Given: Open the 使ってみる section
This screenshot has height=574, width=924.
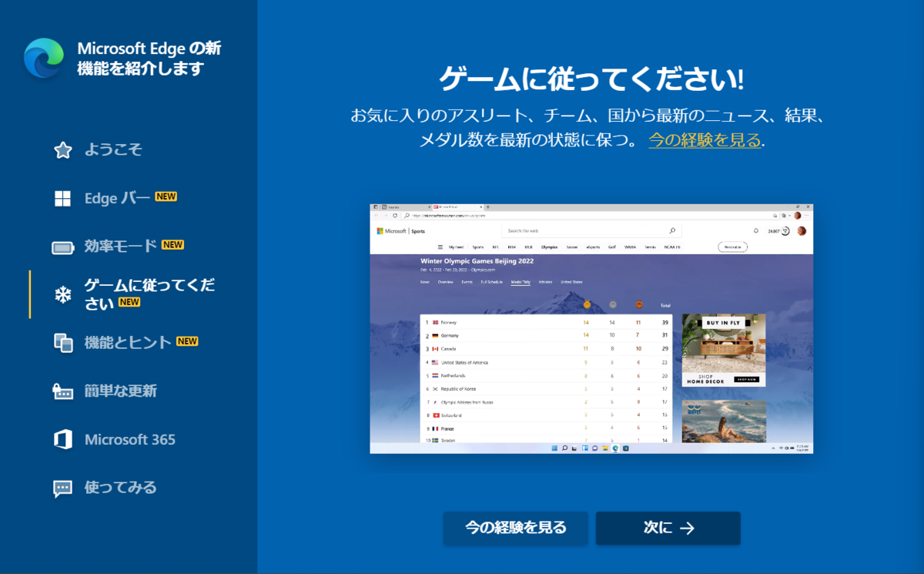Looking at the screenshot, I should coord(121,488).
